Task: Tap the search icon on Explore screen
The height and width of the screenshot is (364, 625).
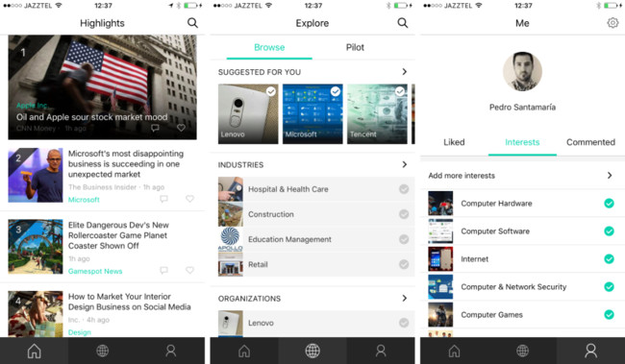Action: tap(403, 23)
